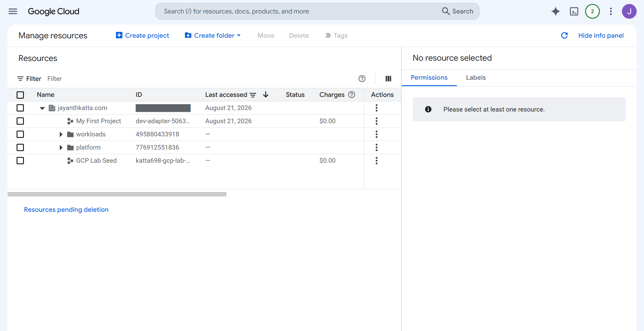Viewport: 644px width, 331px height.
Task: Click the info icon in the Please select message
Action: click(x=428, y=109)
